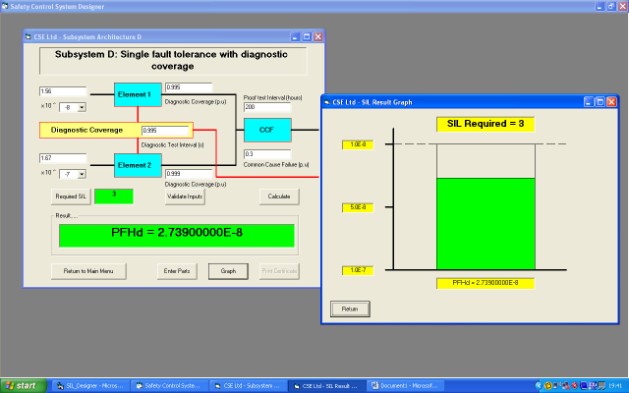The height and width of the screenshot is (393, 629).
Task: Minimize the SIL Result Graph window
Action: 588,102
